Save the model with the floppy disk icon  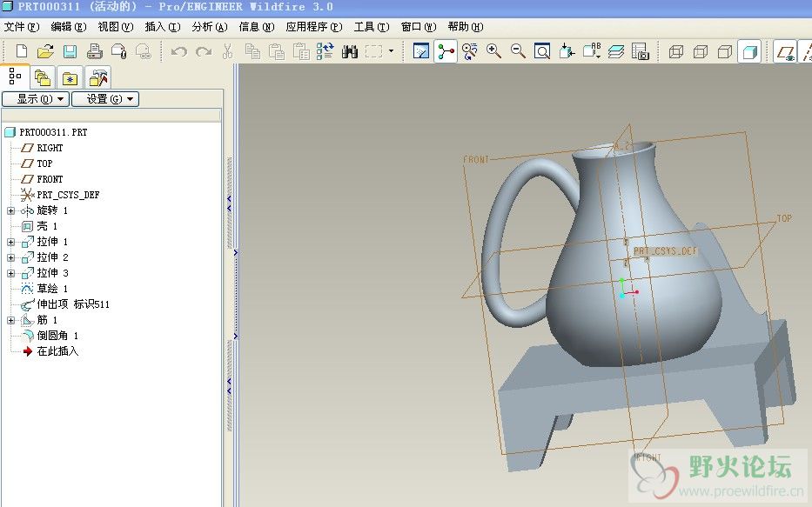pos(70,51)
